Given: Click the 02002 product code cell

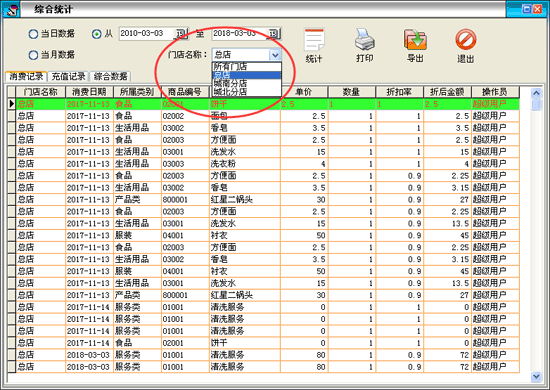Looking at the screenshot, I should [x=185, y=116].
